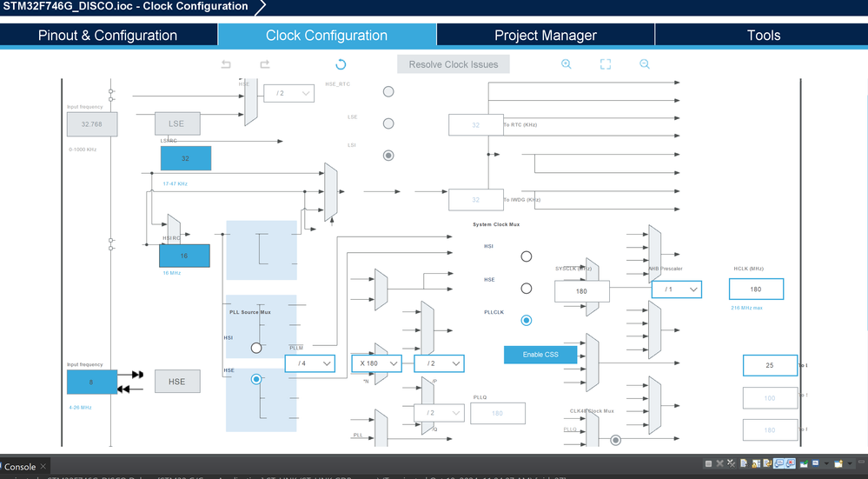The width and height of the screenshot is (868, 479).
Task: Switch to Project Manager tab
Action: coord(546,35)
